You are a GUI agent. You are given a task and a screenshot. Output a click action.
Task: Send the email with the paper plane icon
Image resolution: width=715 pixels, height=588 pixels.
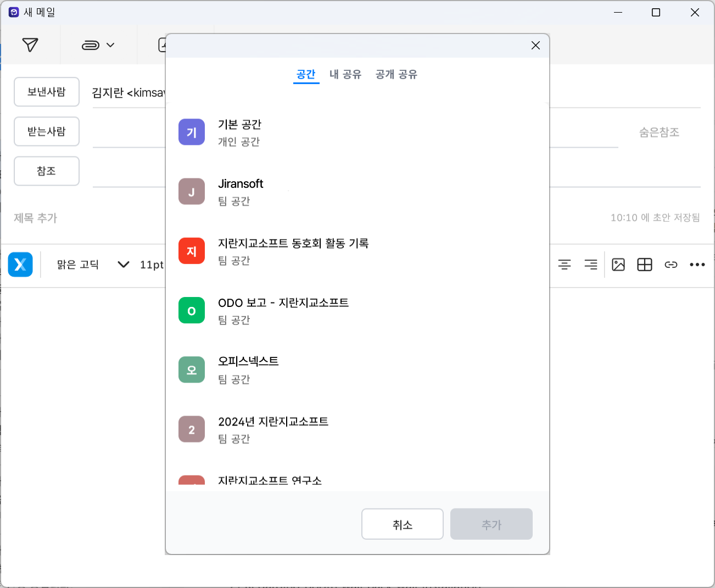tap(31, 44)
